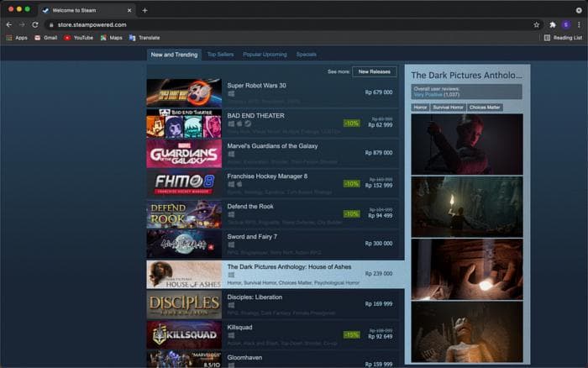Click the -10% discount on Defend the Rook
This screenshot has width=588, height=368.
(x=351, y=214)
